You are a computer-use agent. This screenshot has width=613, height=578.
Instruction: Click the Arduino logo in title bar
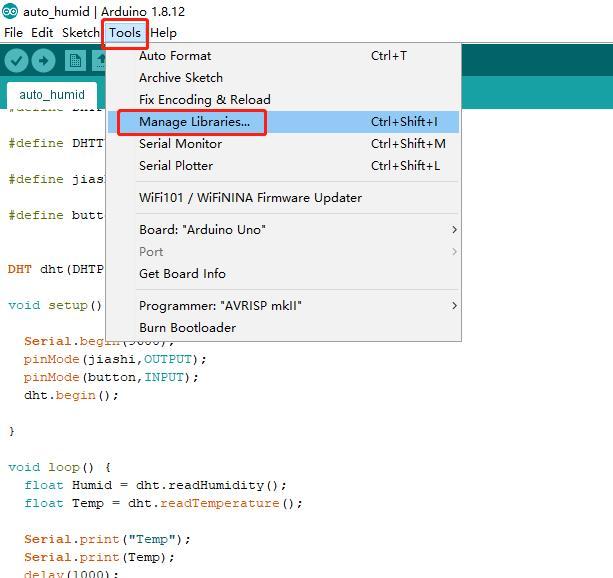(10, 11)
